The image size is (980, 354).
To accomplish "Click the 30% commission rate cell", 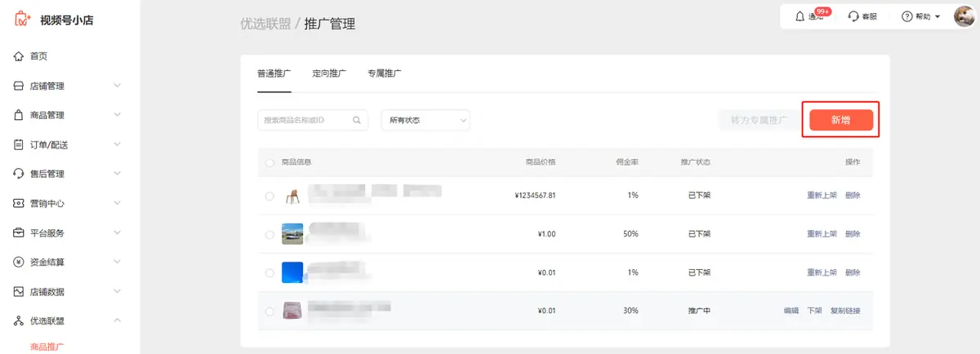I will [631, 311].
